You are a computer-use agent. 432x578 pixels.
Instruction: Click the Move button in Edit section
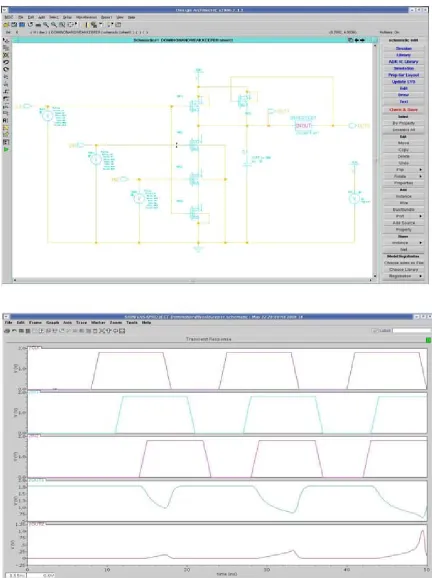click(403, 143)
